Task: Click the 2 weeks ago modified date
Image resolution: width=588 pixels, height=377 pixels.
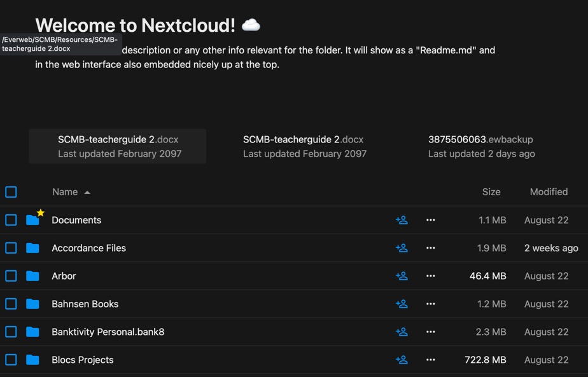Action: pyautogui.click(x=551, y=248)
